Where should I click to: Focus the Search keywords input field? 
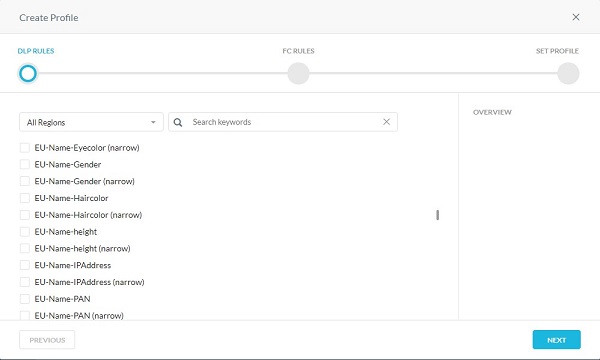pyautogui.click(x=285, y=122)
